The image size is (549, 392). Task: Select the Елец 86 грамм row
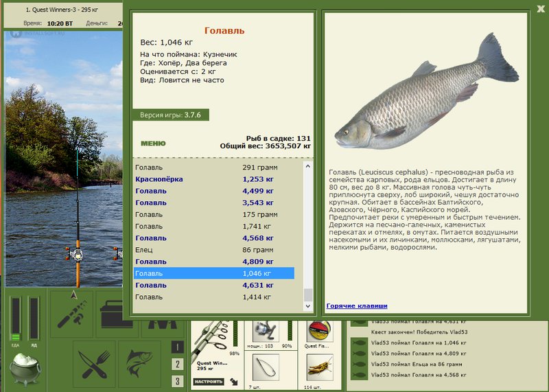[214, 250]
